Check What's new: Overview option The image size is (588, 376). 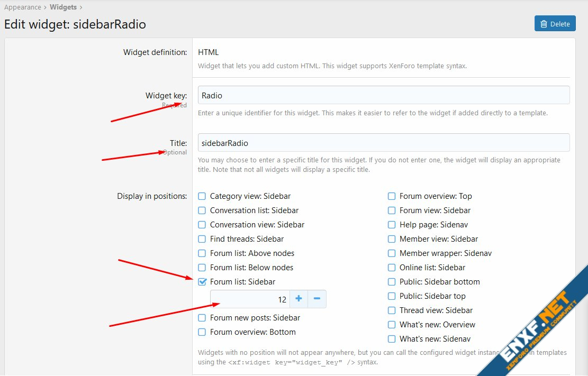(x=392, y=325)
